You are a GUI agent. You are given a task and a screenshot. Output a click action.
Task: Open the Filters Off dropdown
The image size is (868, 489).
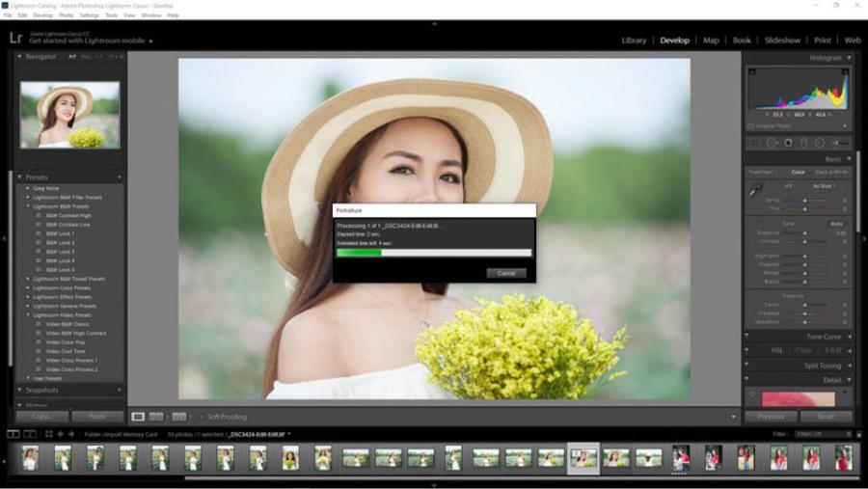point(823,434)
